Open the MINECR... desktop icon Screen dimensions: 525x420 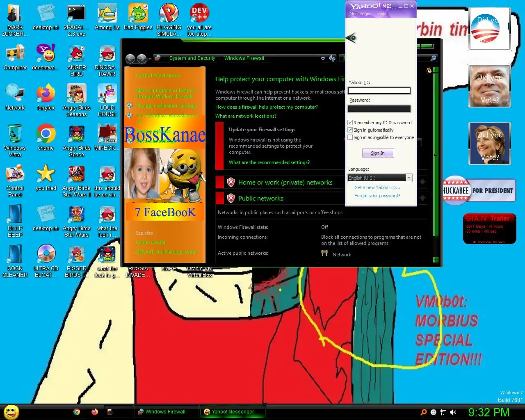click(107, 138)
